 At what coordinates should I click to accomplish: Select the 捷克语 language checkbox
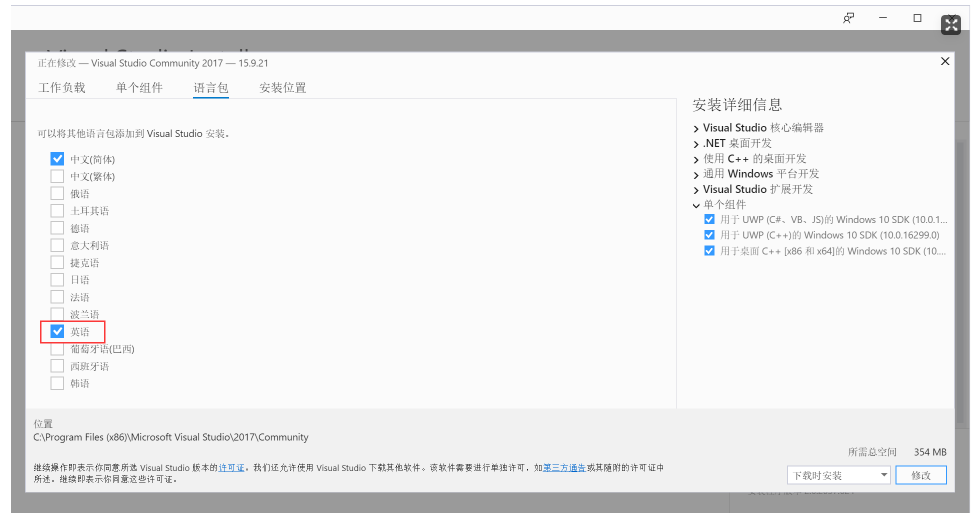coord(57,262)
